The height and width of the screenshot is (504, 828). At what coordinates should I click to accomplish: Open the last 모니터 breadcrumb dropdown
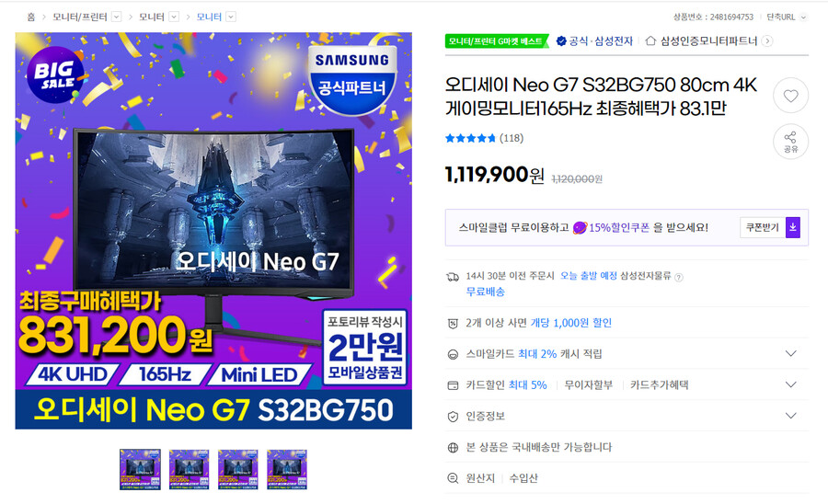point(231,17)
